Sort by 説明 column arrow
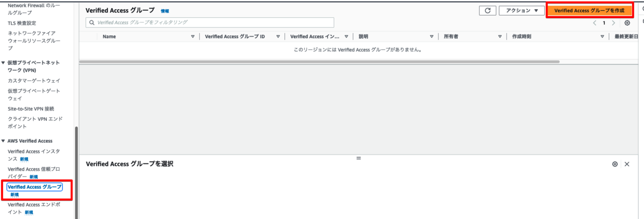 pos(431,36)
